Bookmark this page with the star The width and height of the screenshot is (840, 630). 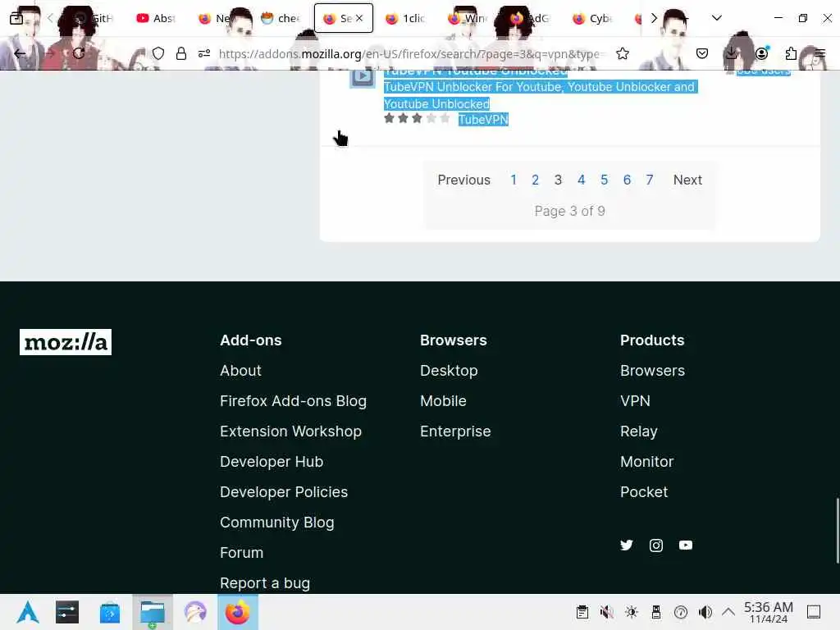pos(622,53)
